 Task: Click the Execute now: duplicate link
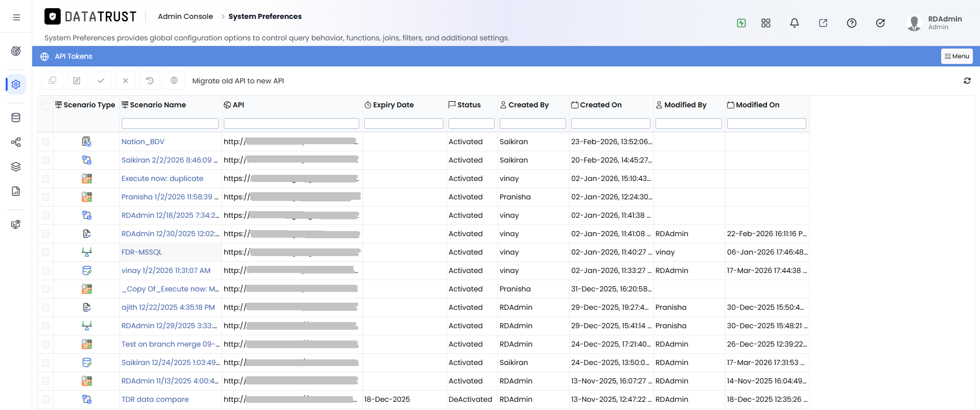[x=162, y=178]
